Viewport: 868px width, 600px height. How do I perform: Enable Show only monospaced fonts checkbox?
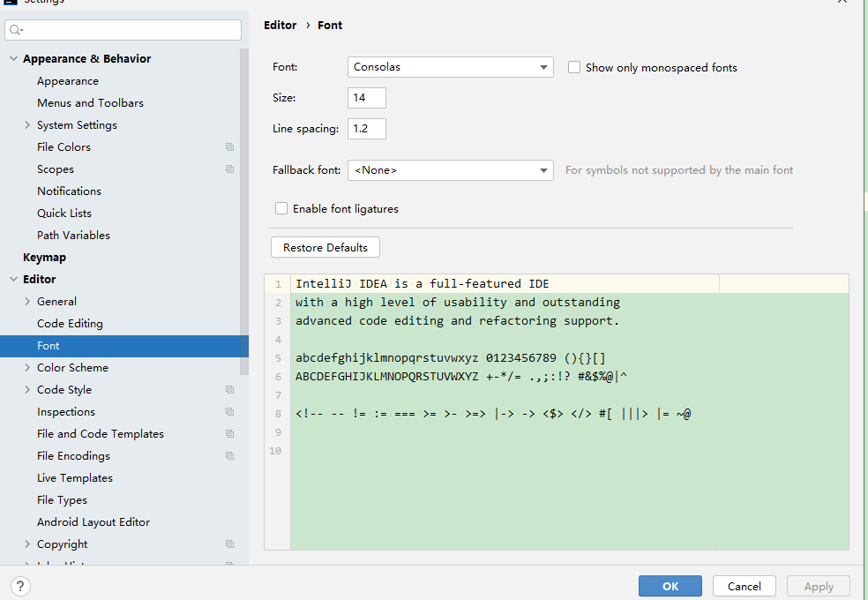click(x=574, y=67)
